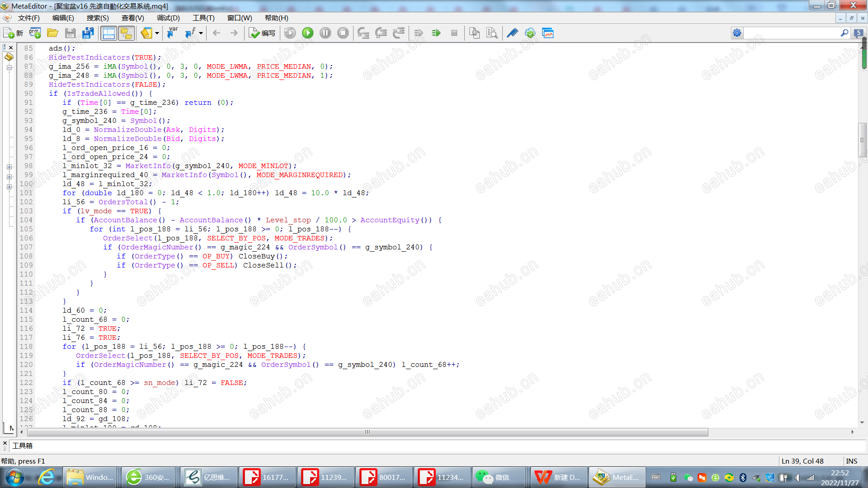Click the Compile (编写) button
This screenshot has height=488, width=868.
click(262, 33)
